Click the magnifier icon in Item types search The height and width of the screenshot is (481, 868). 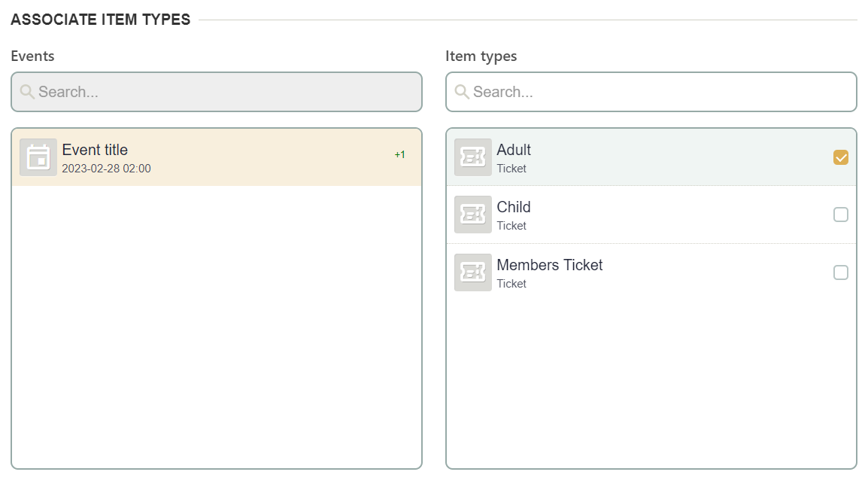[462, 91]
